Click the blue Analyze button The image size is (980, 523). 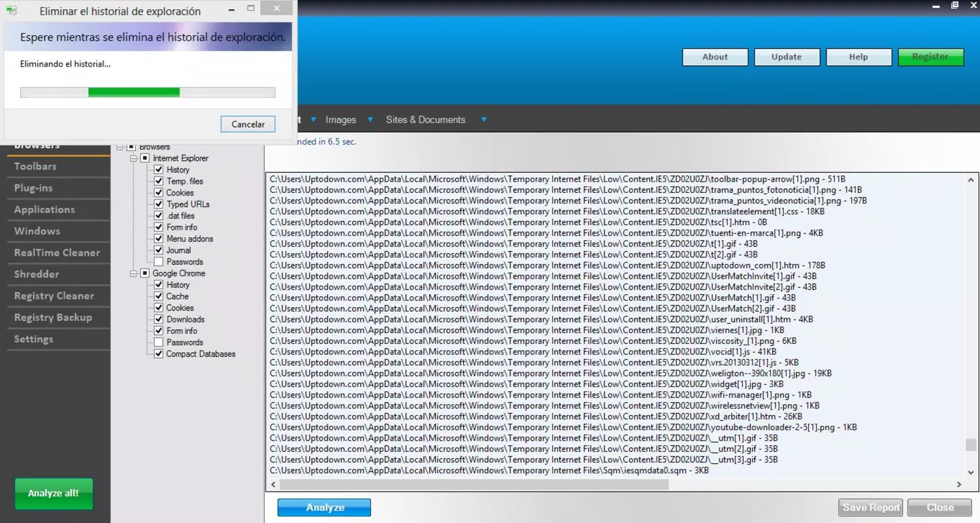[x=324, y=508]
